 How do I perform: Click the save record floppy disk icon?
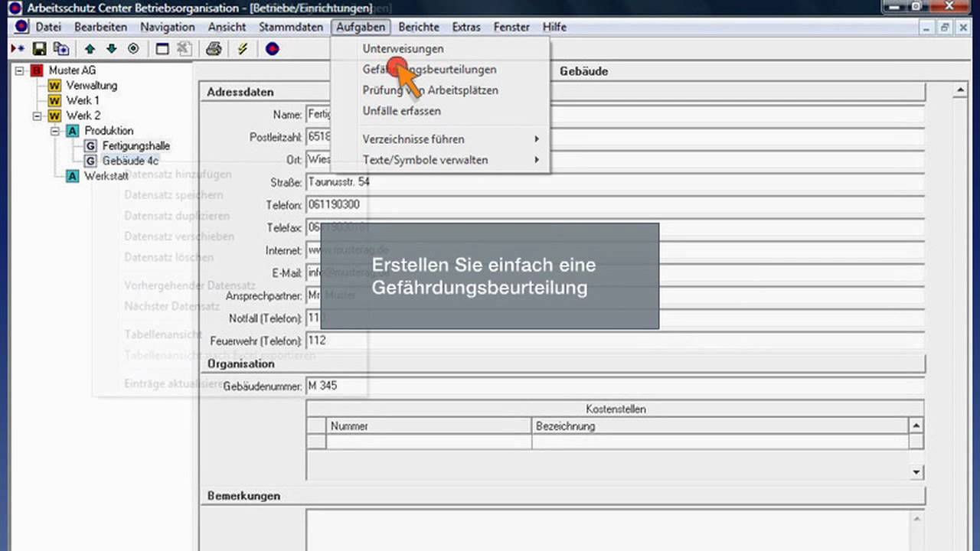coord(39,49)
